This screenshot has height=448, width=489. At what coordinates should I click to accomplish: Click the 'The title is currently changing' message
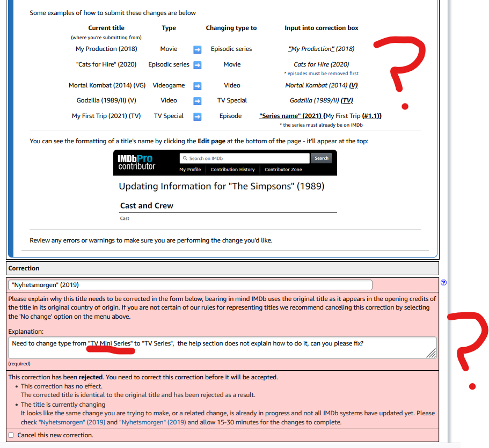pyautogui.click(x=63, y=405)
